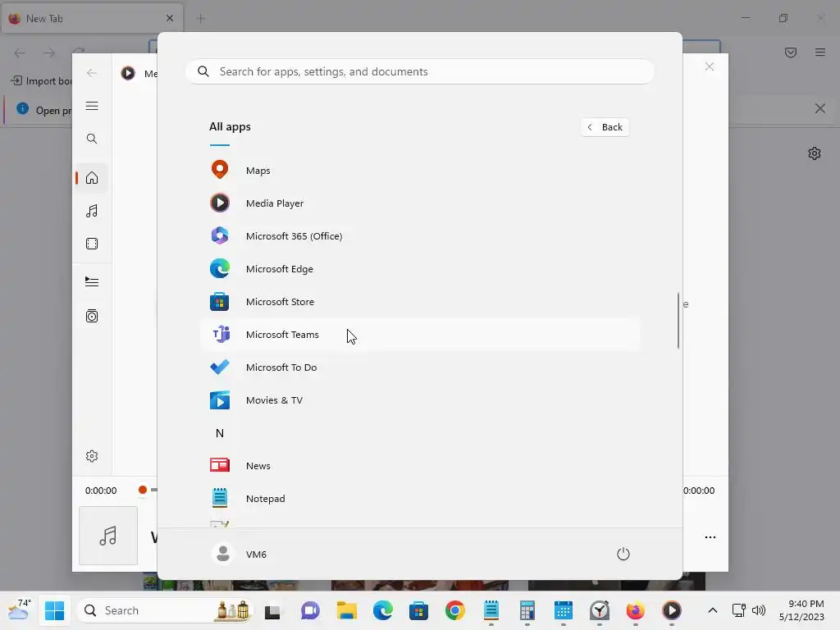Open Media Player more options ellipsis
Image resolution: width=840 pixels, height=630 pixels.
[710, 536]
